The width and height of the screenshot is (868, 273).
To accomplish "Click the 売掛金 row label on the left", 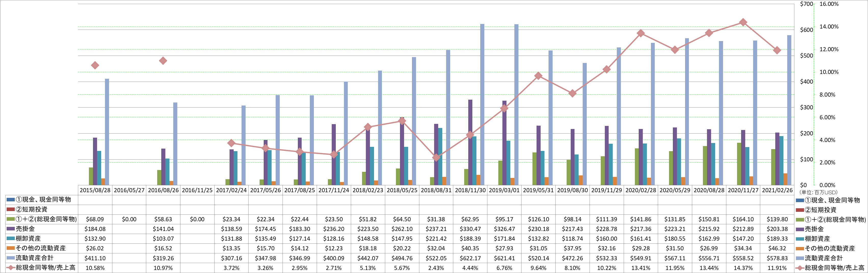I will 25,229.
